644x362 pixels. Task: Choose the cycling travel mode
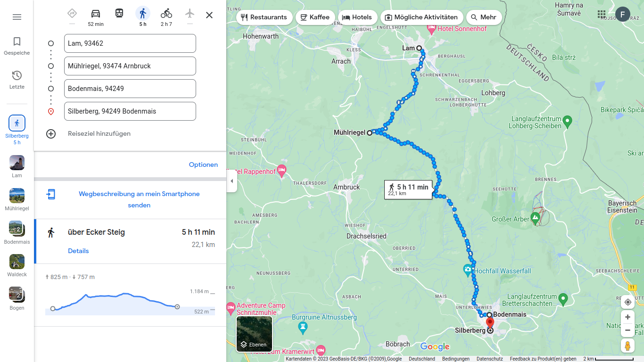[x=166, y=14]
